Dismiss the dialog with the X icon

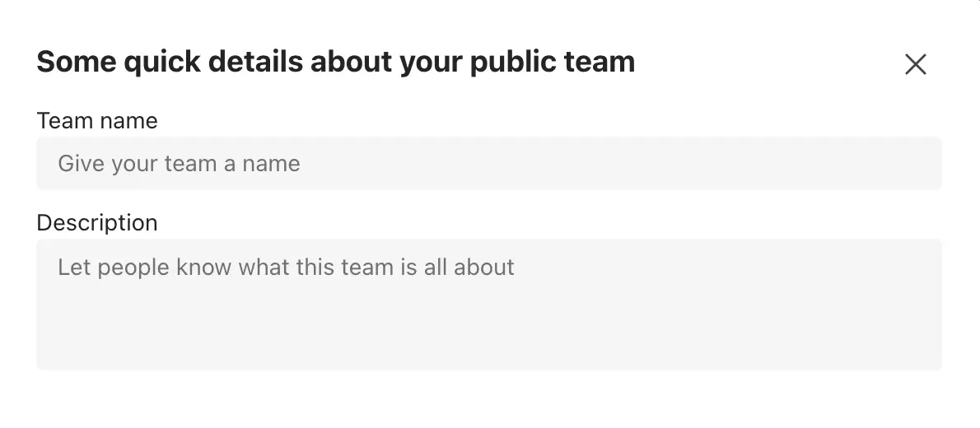pyautogui.click(x=915, y=64)
